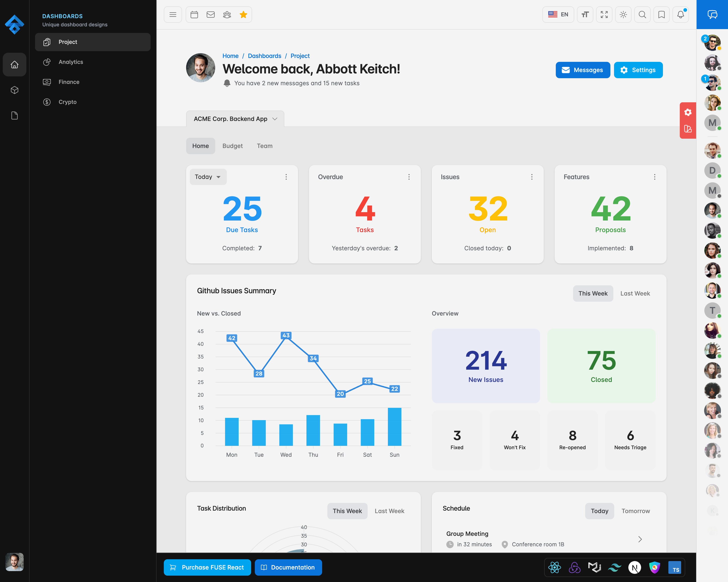Open notifications bell icon
This screenshot has width=728, height=582.
click(680, 15)
